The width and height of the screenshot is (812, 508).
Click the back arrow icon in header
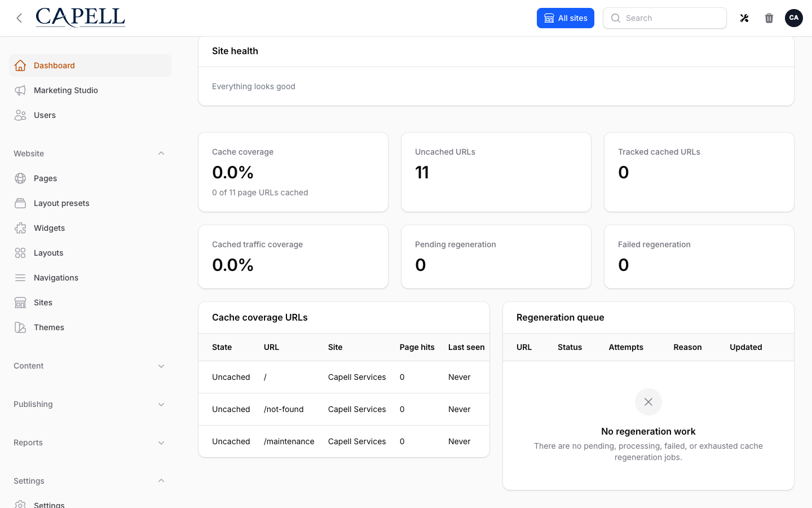pos(19,18)
